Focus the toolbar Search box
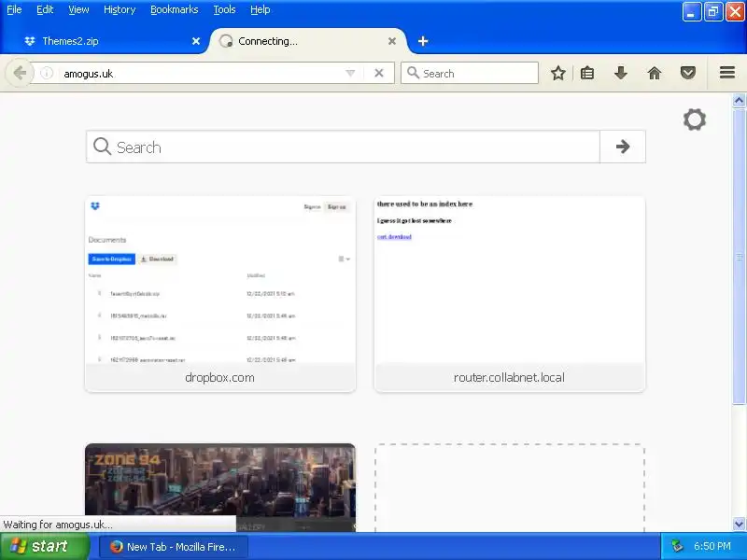 tap(470, 74)
